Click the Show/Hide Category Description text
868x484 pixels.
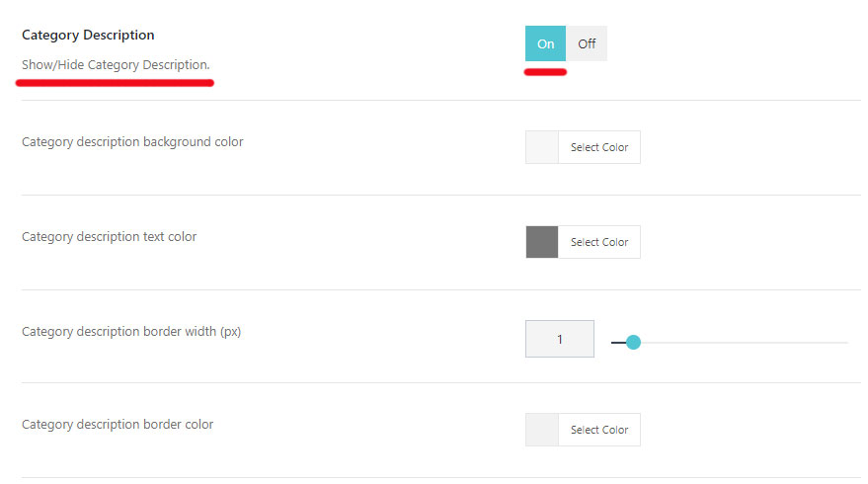[116, 65]
